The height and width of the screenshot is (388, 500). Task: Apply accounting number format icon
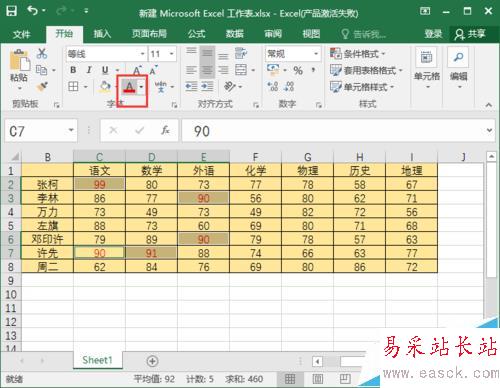click(273, 70)
